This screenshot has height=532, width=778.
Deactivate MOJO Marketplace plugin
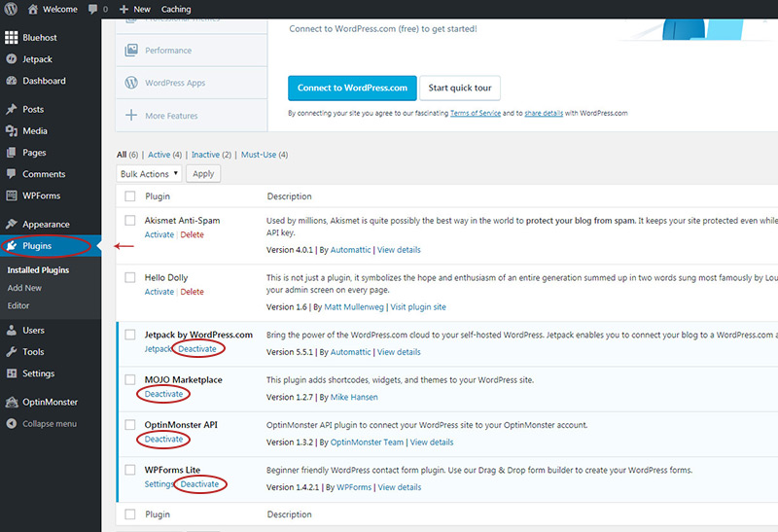[x=163, y=394]
